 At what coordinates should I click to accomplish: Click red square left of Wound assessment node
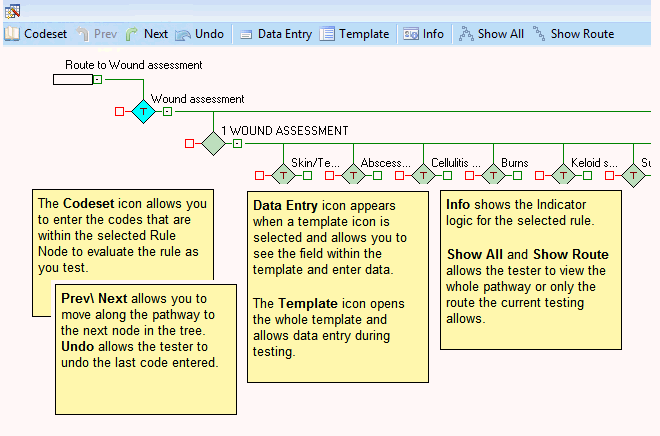tap(119, 111)
